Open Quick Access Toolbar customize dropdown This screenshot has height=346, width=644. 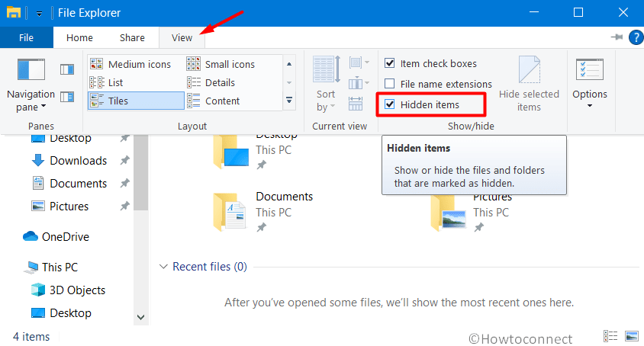(39, 14)
